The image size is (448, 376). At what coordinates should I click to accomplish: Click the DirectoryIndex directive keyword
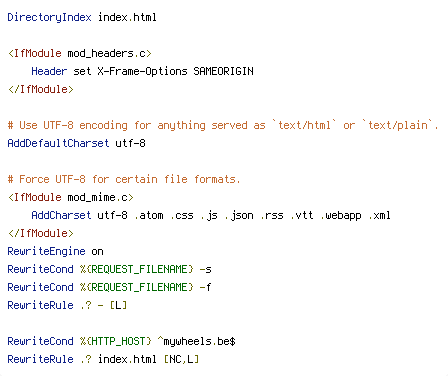coord(49,17)
